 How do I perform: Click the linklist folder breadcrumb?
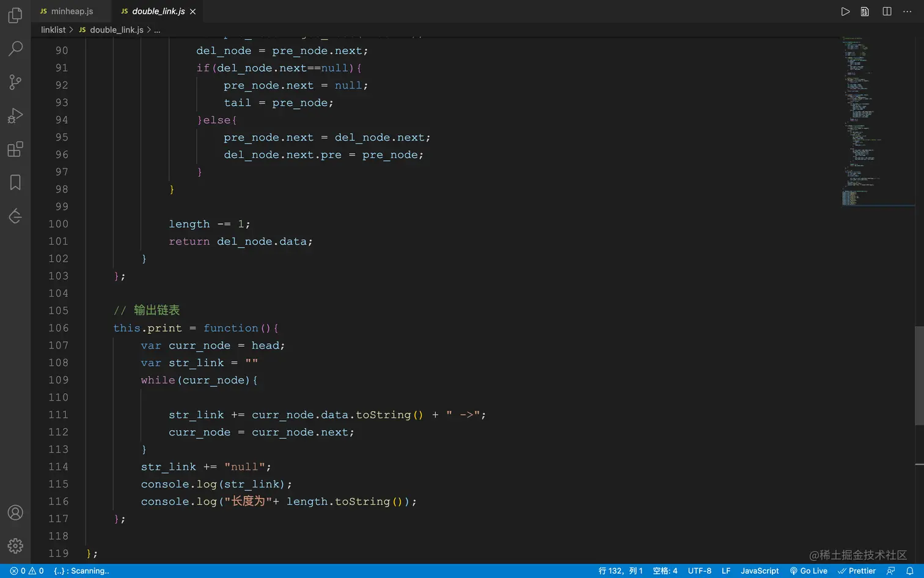[53, 30]
